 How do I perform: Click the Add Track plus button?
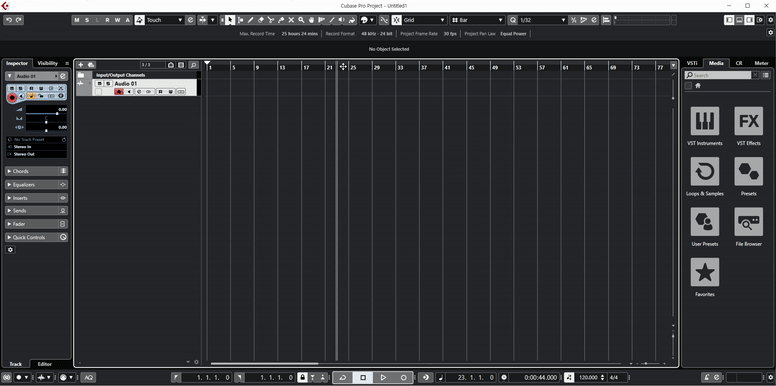[81, 65]
